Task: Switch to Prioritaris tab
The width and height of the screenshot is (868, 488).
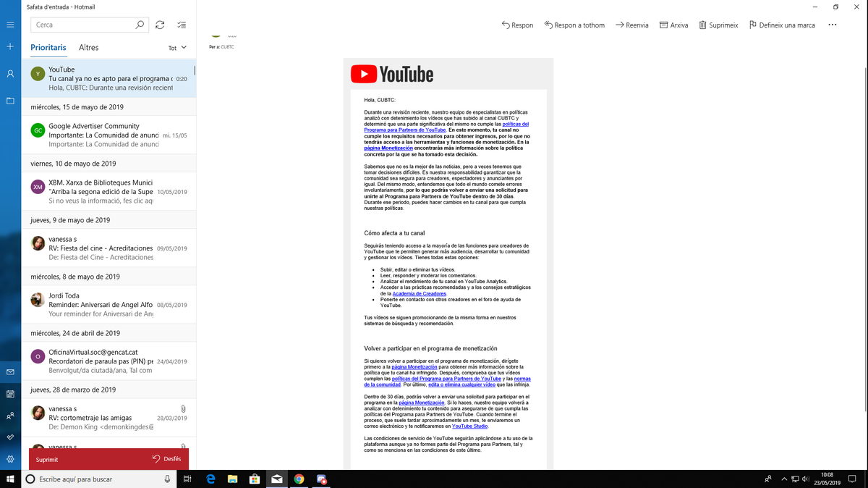Action: (x=48, y=48)
